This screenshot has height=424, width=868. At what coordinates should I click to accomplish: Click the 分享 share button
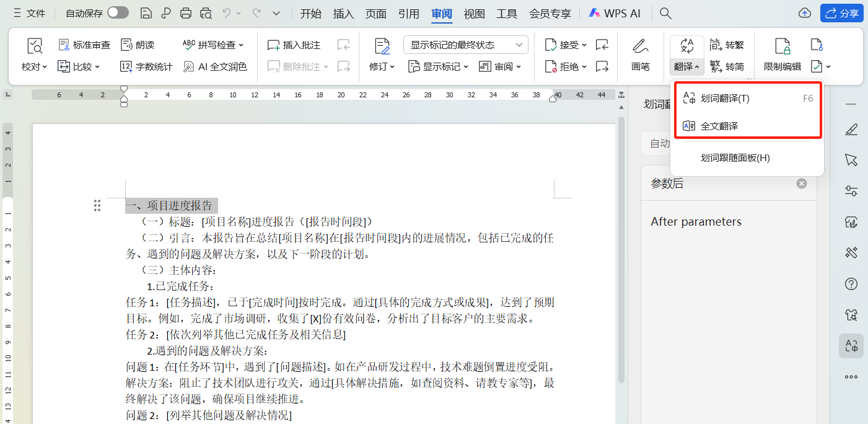click(841, 13)
